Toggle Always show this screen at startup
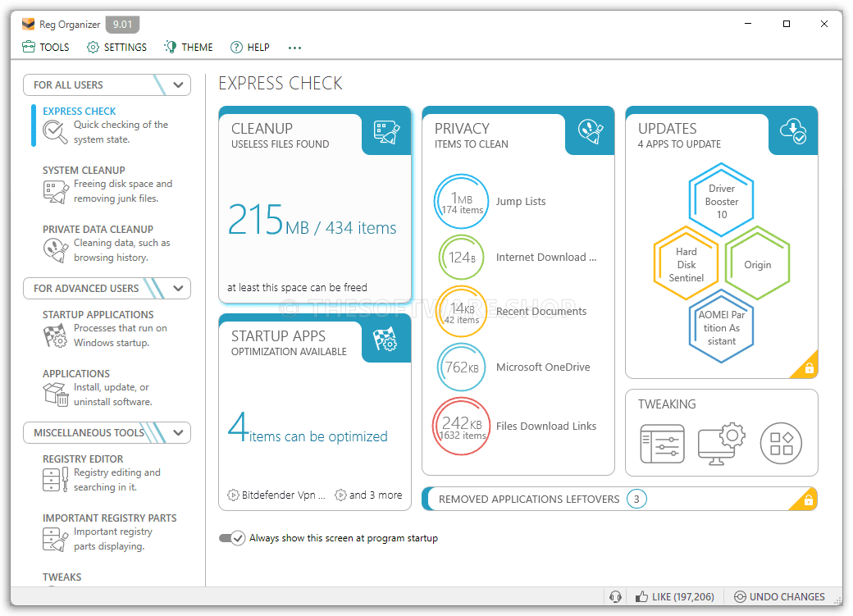Screen dimensions: 853x616 232,538
